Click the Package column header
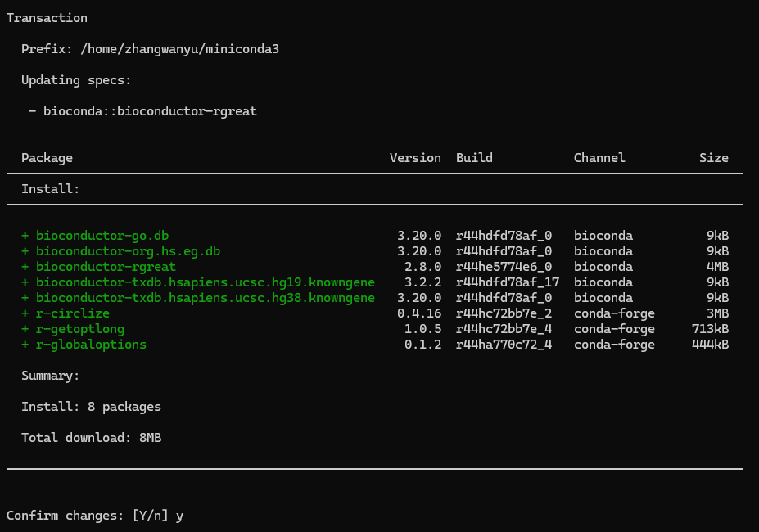 pos(47,158)
